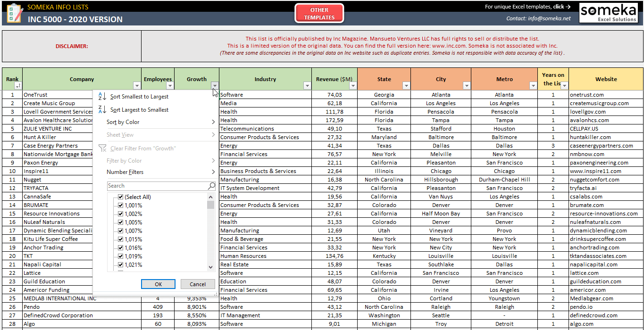644x330 pixels.
Task: Select the 8,901% growth cell
Action: 197,307
